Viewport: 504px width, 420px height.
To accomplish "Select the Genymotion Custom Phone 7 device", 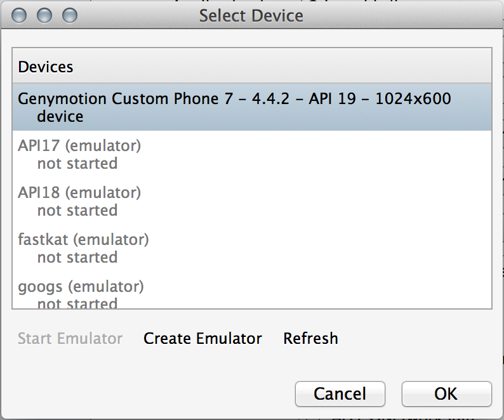I will pyautogui.click(x=234, y=99).
